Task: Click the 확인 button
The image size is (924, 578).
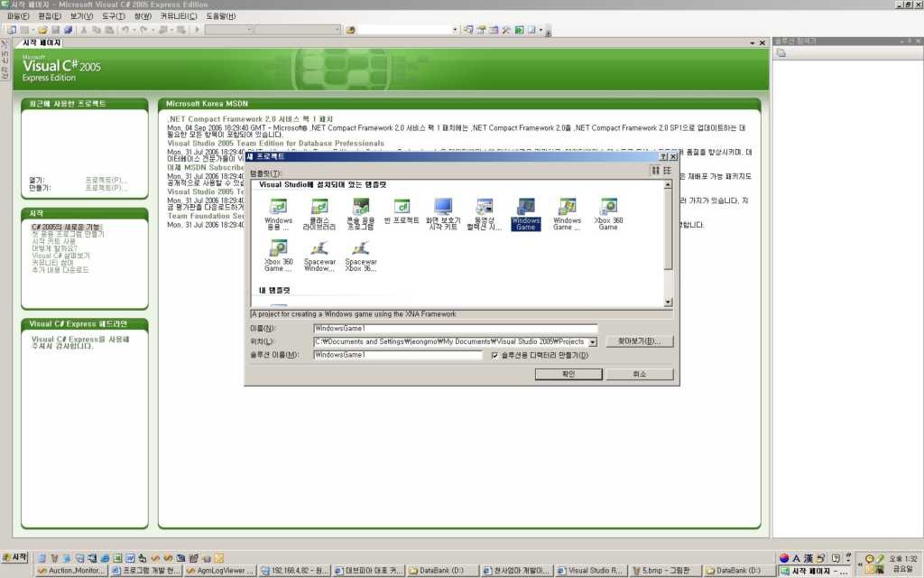Action: (x=568, y=375)
